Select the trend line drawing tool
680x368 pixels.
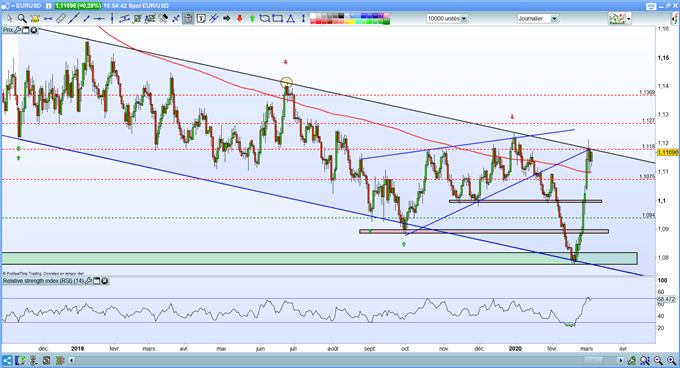click(x=74, y=19)
